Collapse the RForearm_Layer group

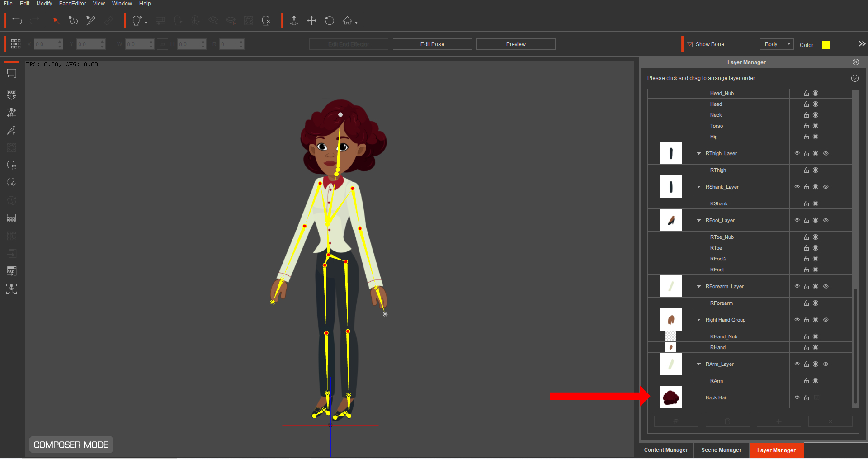[x=699, y=287]
